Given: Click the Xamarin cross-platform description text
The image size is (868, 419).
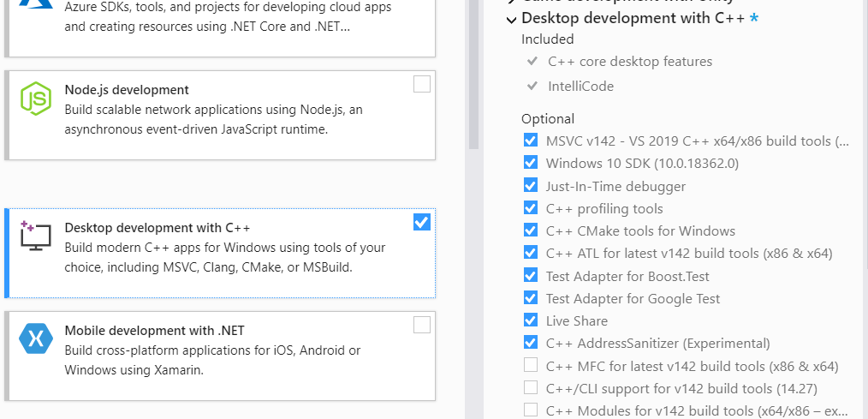Looking at the screenshot, I should click(x=212, y=360).
